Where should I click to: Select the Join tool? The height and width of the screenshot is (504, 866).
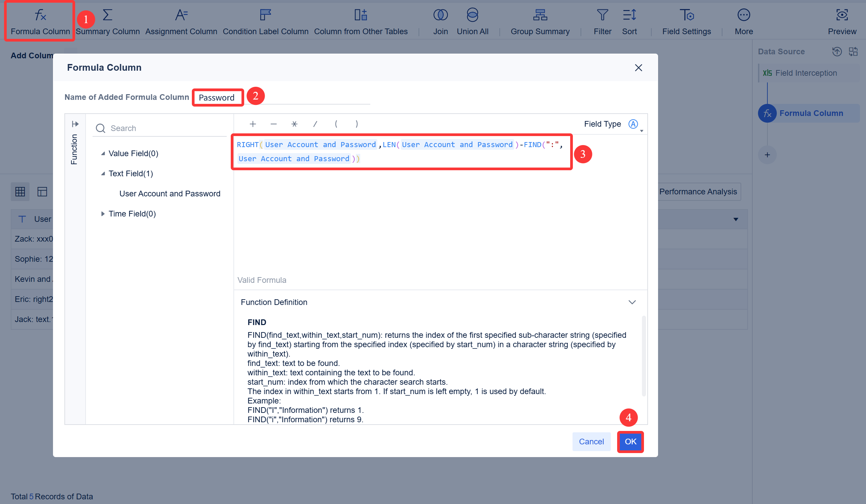(440, 20)
